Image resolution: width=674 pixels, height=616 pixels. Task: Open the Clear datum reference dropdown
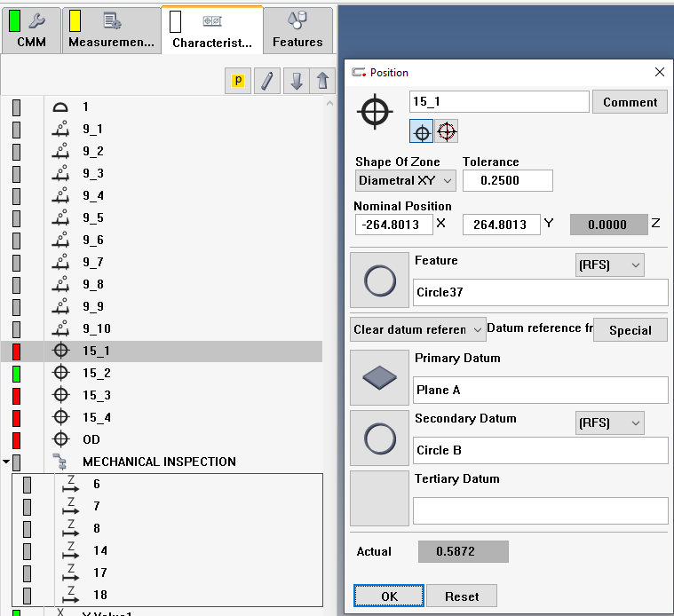(417, 329)
